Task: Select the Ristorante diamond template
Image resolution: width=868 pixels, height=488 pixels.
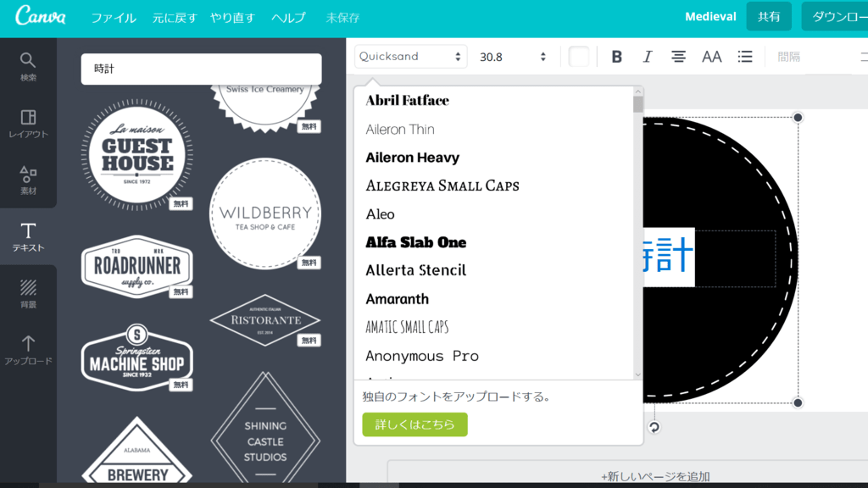Action: click(x=265, y=320)
